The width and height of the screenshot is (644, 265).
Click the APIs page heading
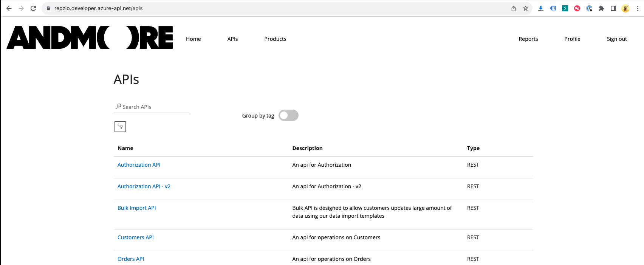point(126,79)
